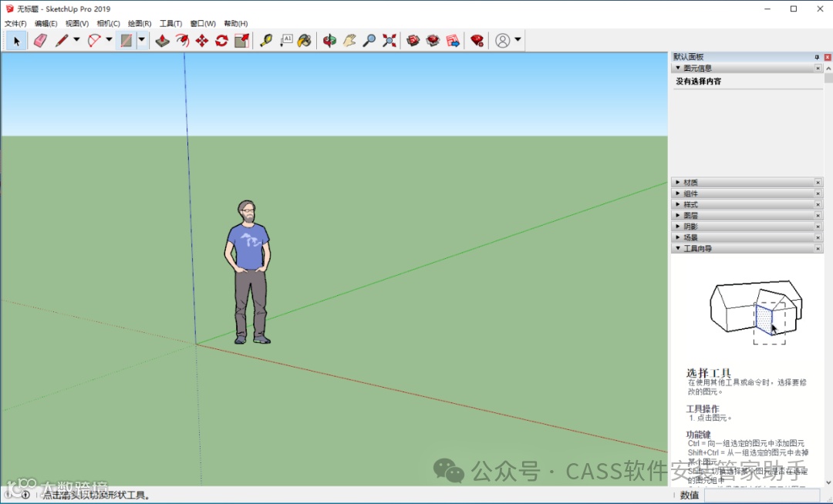Select the Rectangle shape tool
Screen dimensions: 833x504
click(126, 40)
